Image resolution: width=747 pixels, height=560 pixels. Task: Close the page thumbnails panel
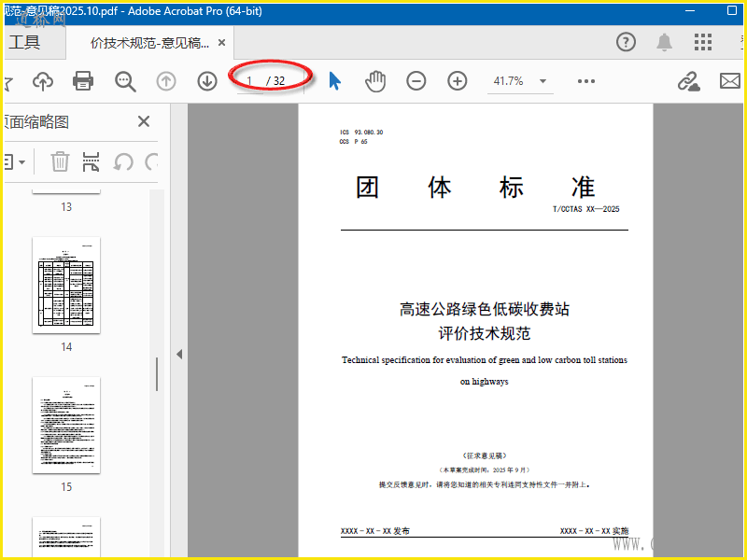144,121
